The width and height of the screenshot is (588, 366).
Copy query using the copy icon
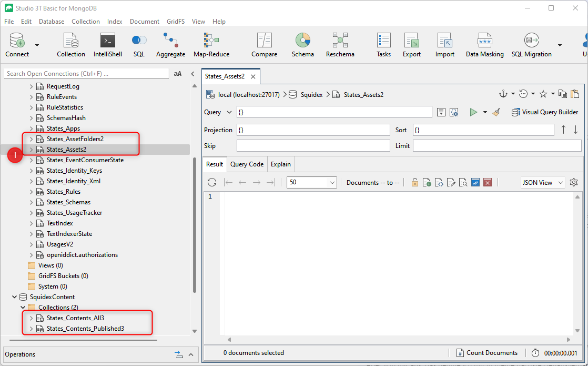(x=563, y=94)
